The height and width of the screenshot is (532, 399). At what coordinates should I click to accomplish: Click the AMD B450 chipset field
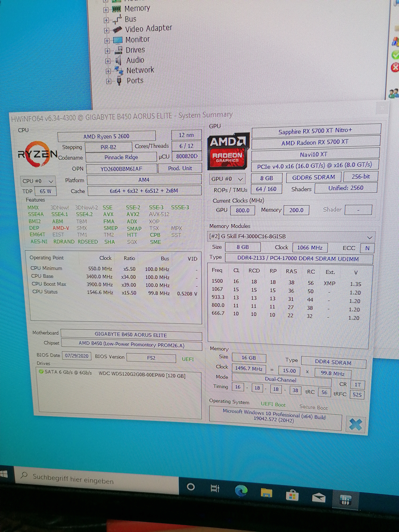click(132, 345)
